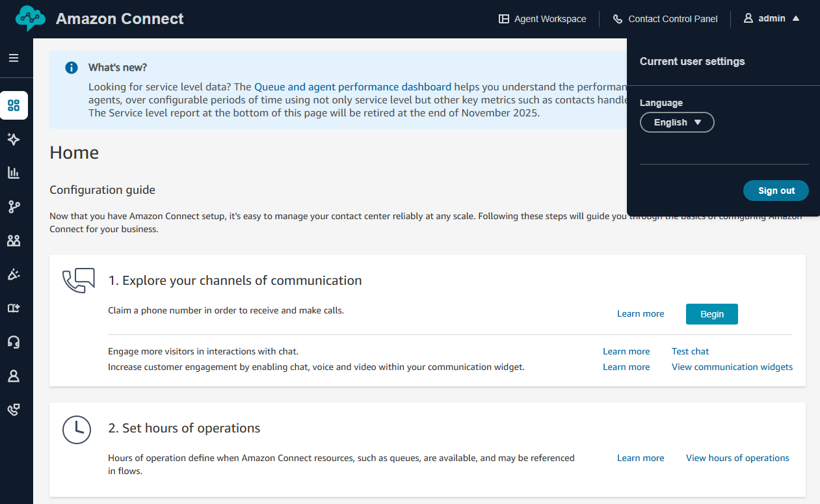Viewport: 820px width, 504px height.
Task: Click the Test chat link
Action: point(690,351)
